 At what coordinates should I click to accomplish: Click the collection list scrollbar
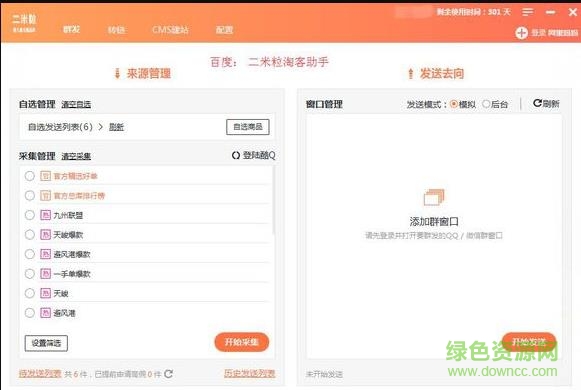(x=274, y=200)
